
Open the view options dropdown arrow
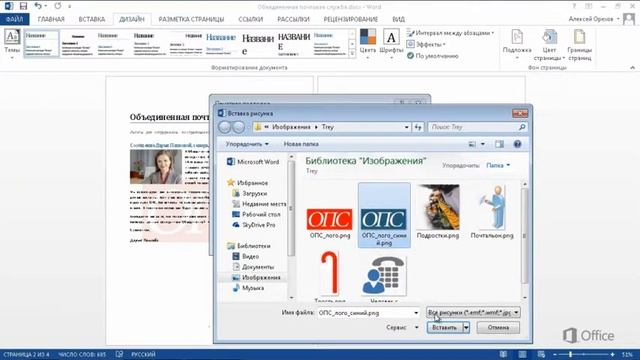click(x=483, y=144)
